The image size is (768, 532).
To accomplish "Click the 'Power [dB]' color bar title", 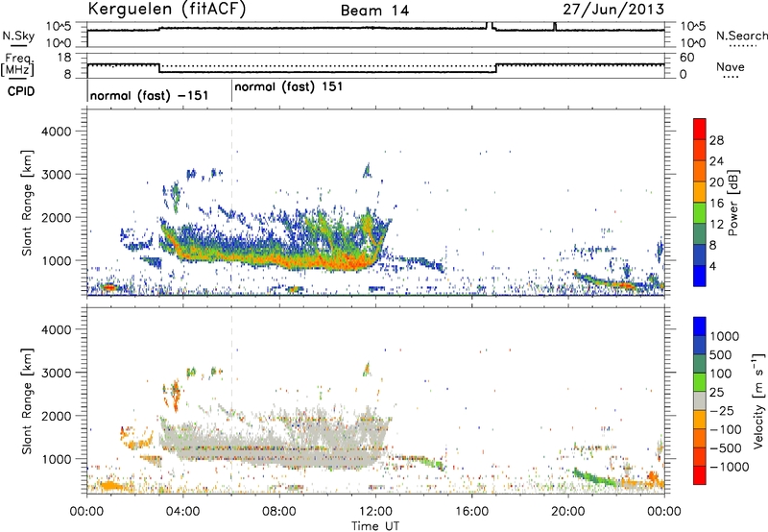I will click(732, 203).
